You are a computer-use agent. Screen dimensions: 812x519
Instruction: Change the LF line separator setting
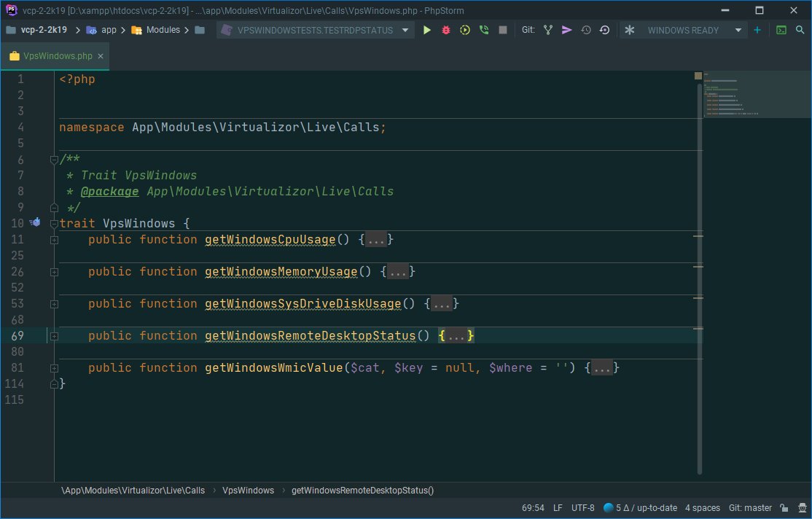558,508
